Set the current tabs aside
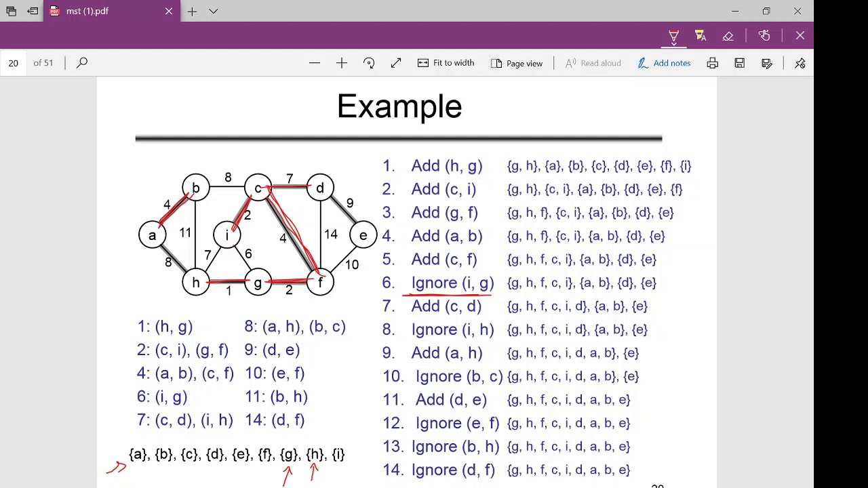 pos(33,11)
